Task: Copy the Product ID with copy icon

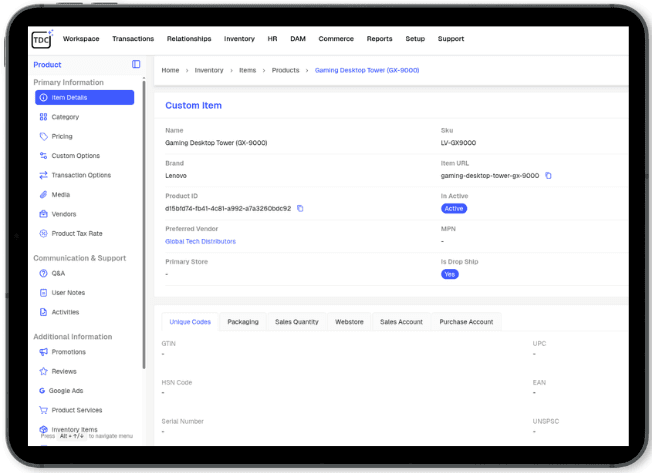Action: pos(300,208)
